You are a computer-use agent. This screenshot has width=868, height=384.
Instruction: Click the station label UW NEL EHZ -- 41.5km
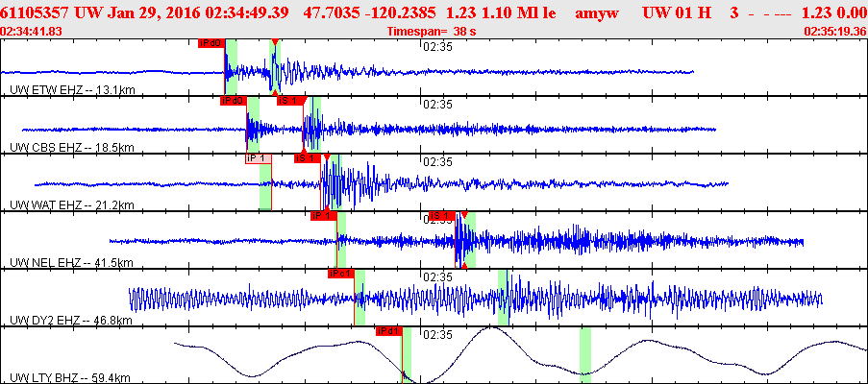coord(72,262)
